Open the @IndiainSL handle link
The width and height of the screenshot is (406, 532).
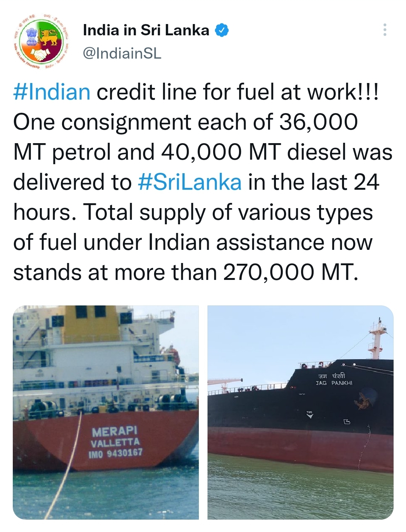pos(122,53)
